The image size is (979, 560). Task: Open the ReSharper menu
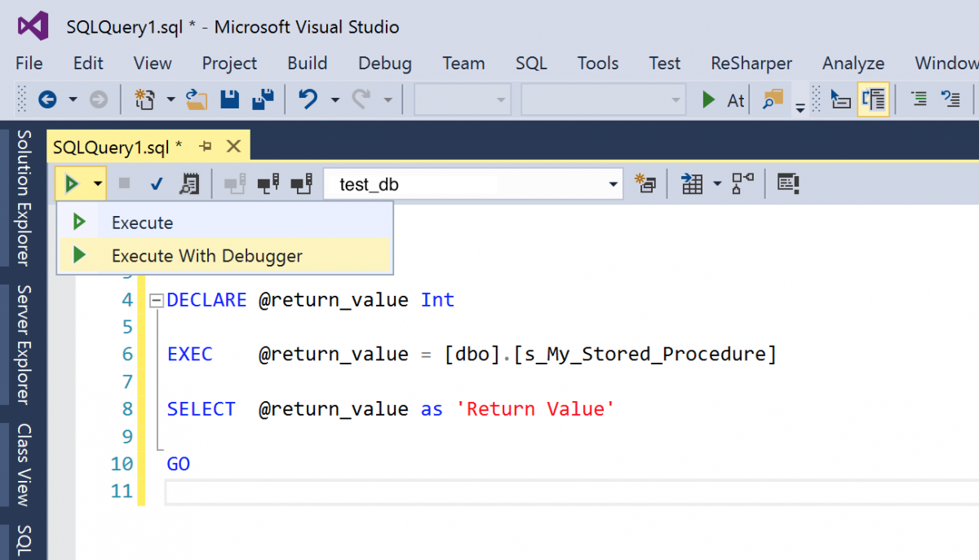[x=751, y=63]
